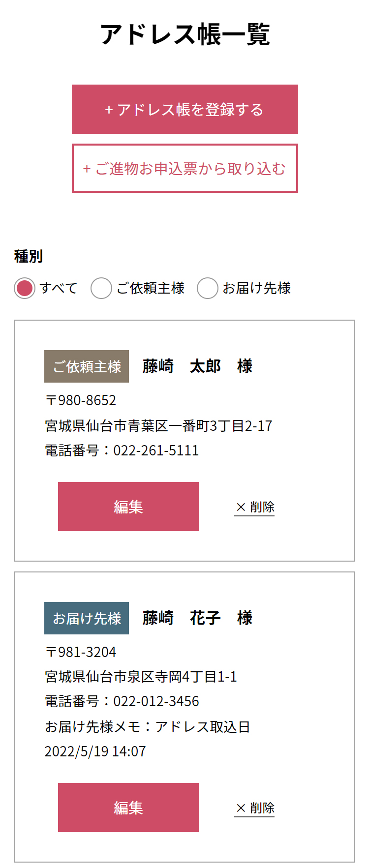Choose the ご依頼主様 filter radio

pos(101,288)
